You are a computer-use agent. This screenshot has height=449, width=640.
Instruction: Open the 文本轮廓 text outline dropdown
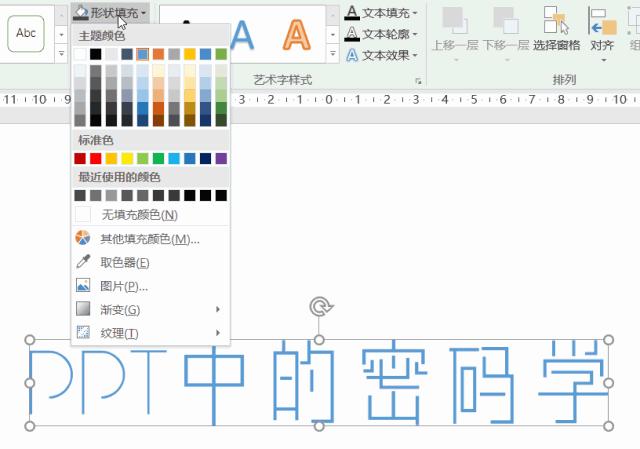click(x=381, y=34)
